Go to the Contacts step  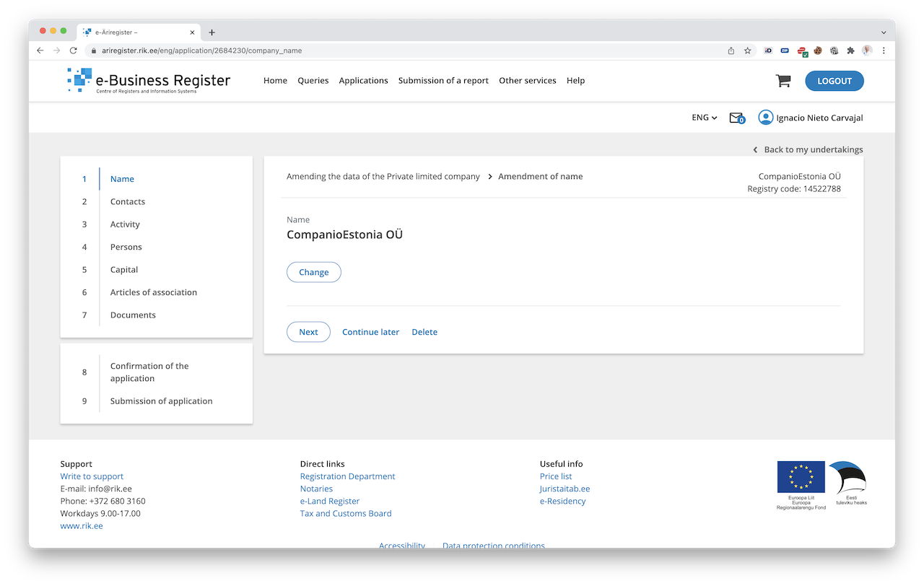[x=127, y=202]
